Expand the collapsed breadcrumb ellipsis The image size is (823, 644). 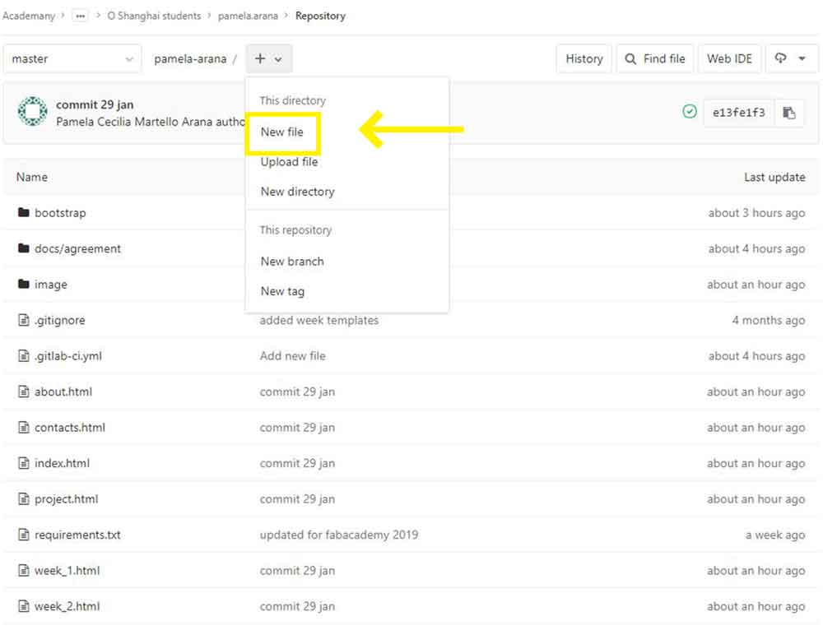tap(80, 16)
